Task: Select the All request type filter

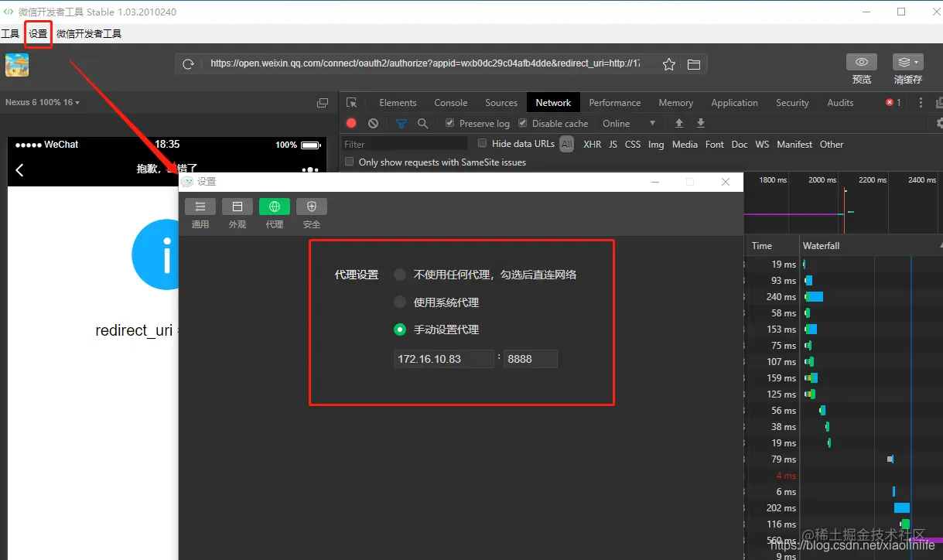Action: pyautogui.click(x=567, y=144)
